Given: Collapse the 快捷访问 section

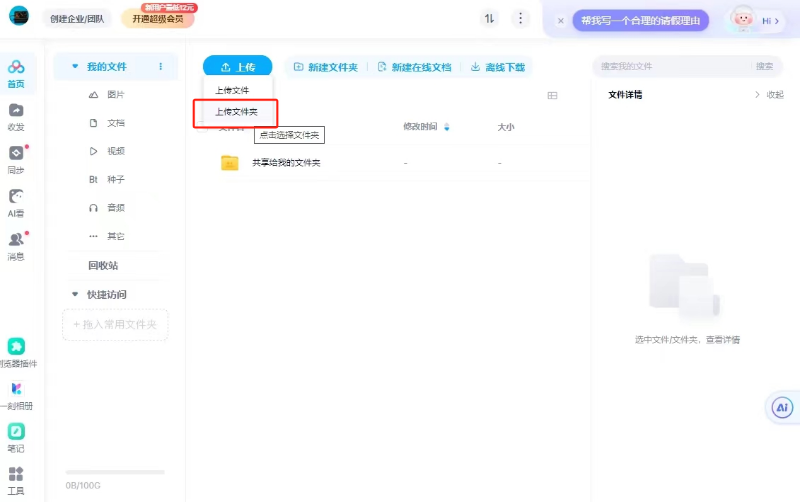Looking at the screenshot, I should tap(75, 295).
